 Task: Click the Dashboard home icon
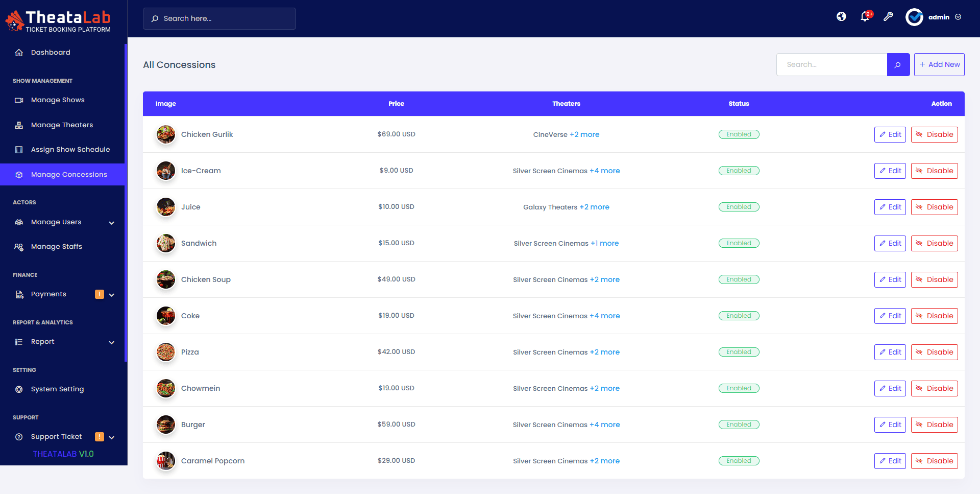[x=19, y=53]
